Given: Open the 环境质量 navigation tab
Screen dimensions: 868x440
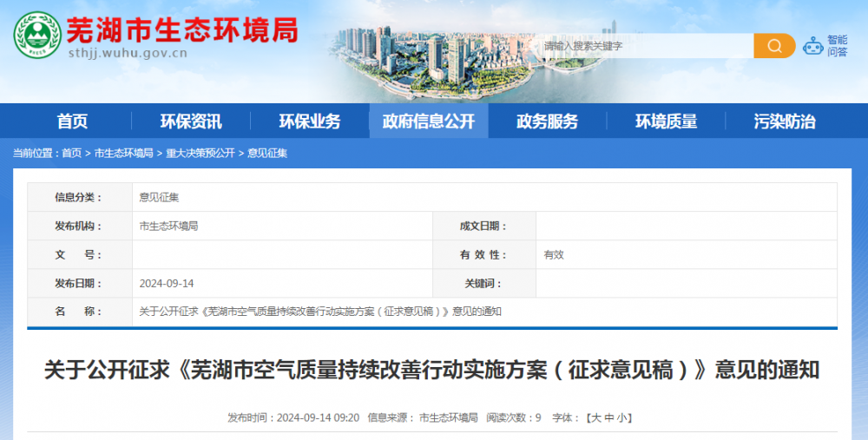Looking at the screenshot, I should point(666,121).
